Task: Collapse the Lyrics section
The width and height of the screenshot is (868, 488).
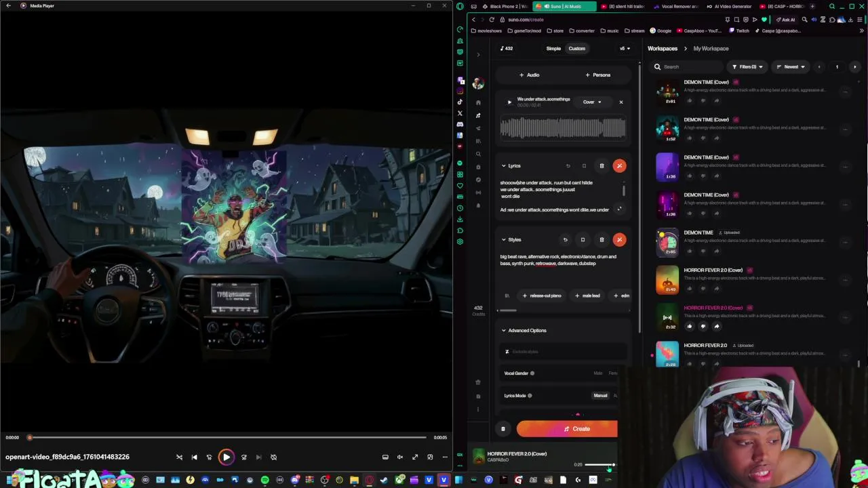Action: 504,165
